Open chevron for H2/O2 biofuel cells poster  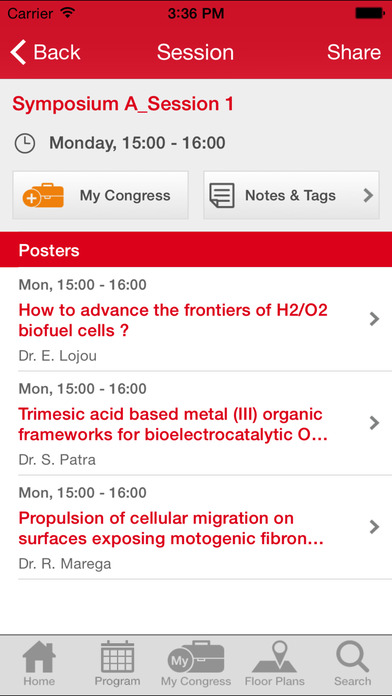(x=374, y=319)
